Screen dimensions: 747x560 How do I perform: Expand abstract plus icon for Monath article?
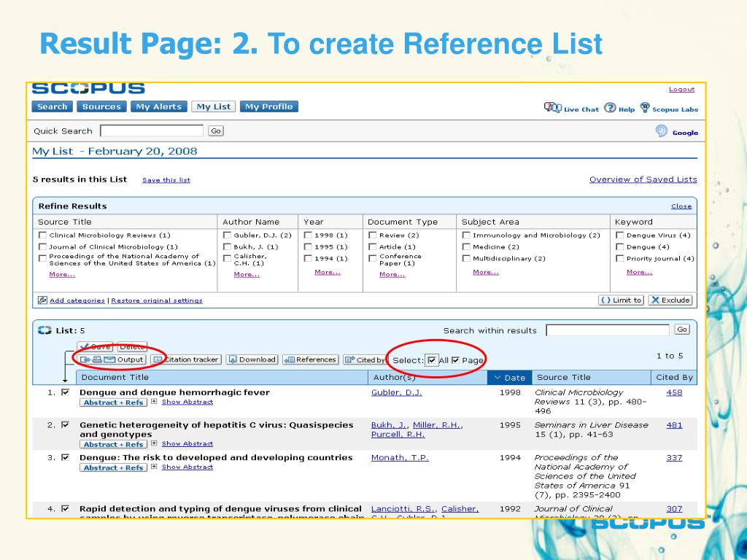point(154,467)
